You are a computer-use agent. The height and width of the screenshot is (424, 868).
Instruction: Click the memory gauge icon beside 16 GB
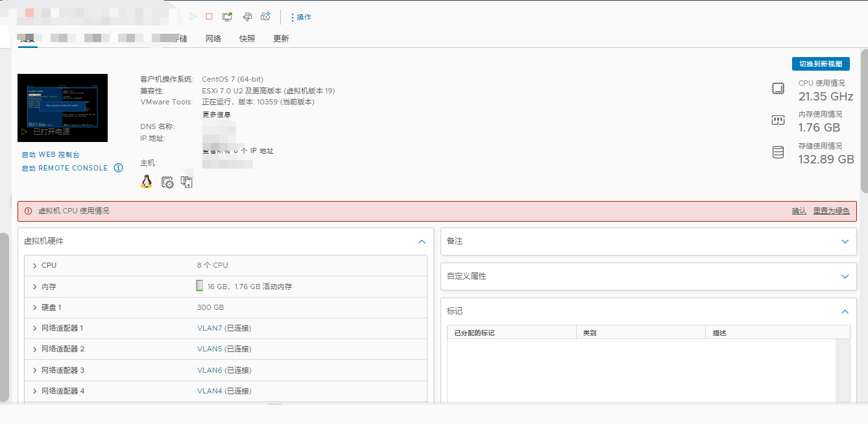[200, 286]
